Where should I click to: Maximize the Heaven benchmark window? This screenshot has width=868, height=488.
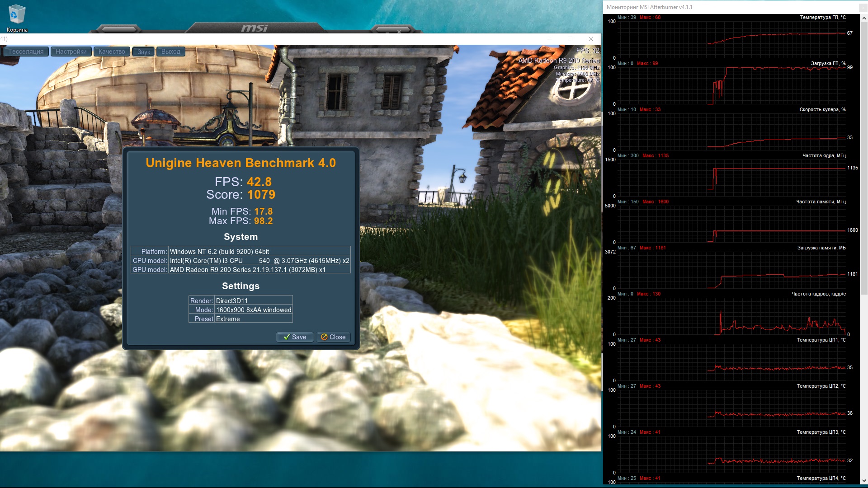coord(570,39)
